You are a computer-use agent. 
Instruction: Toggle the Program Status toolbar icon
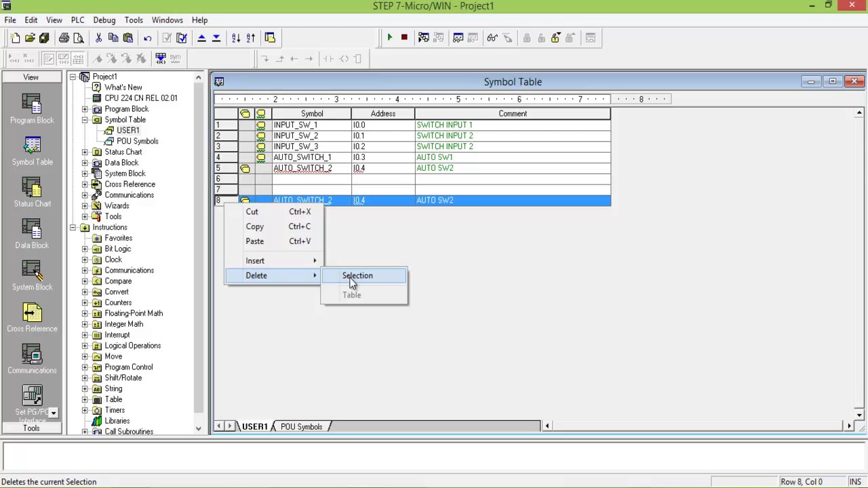424,38
